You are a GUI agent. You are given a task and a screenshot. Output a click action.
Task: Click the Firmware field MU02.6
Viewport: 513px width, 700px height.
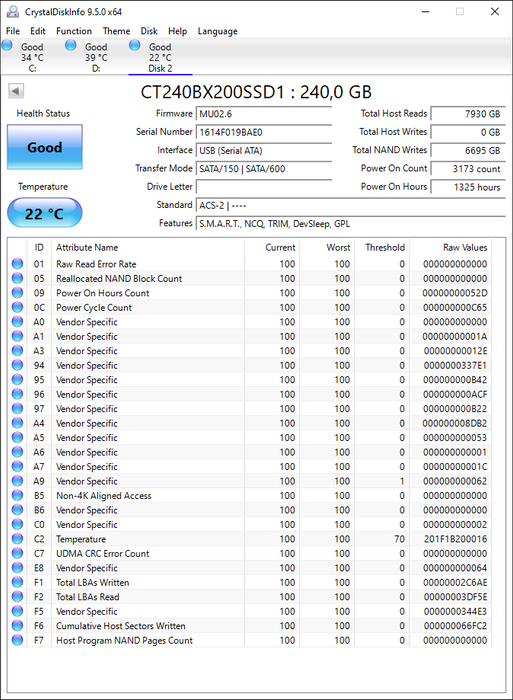[x=263, y=114]
